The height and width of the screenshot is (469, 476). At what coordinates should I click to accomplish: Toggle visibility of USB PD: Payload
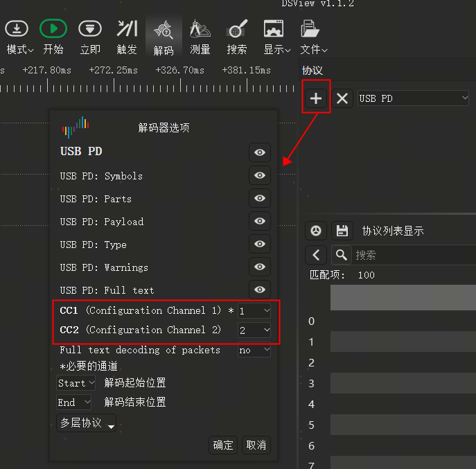click(260, 221)
